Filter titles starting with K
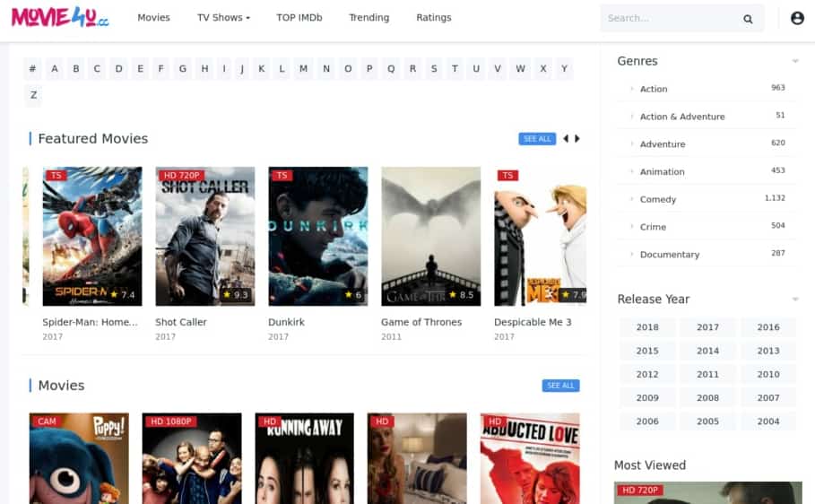Screen dimensions: 815x504 point(262,69)
